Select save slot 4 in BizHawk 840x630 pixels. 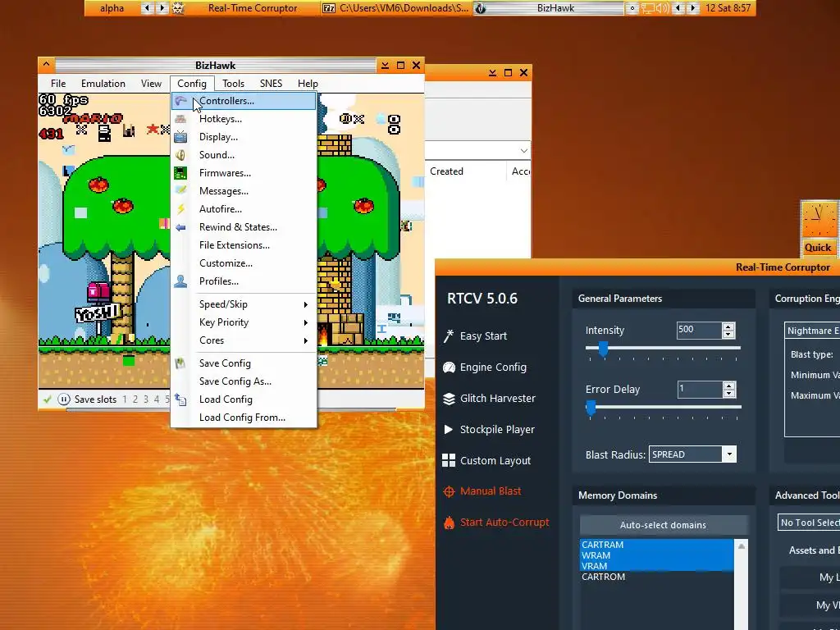pos(157,399)
